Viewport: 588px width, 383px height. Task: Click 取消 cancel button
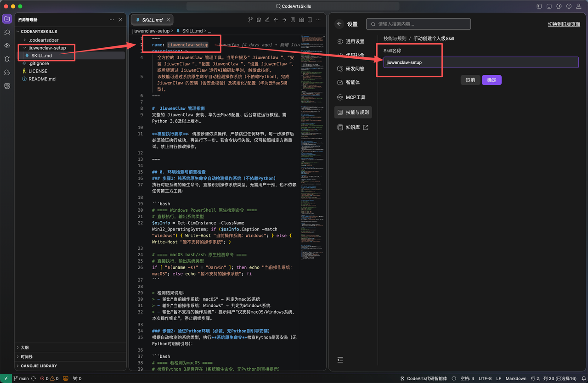click(470, 80)
